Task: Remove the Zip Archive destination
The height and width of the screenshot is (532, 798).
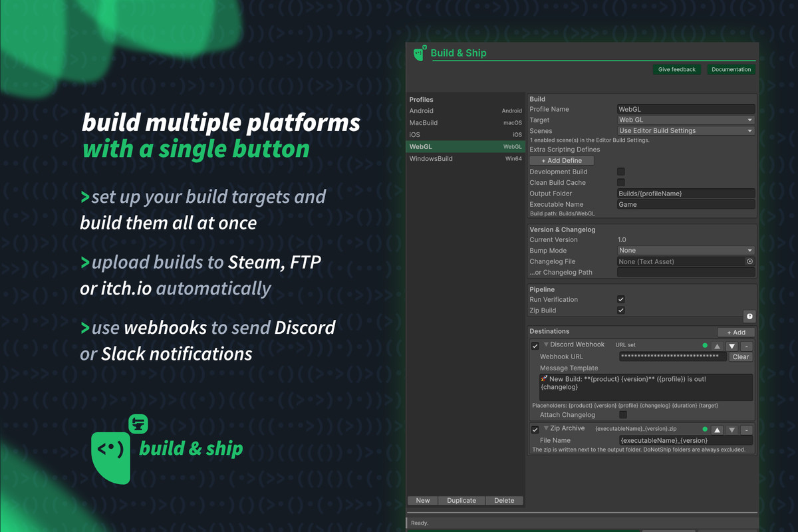Action: [x=746, y=430]
